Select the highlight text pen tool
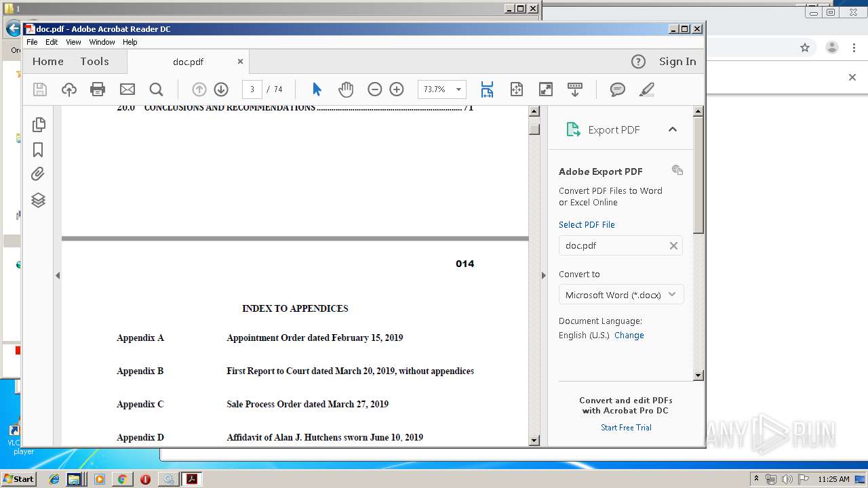This screenshot has height=488, width=868. click(x=646, y=89)
